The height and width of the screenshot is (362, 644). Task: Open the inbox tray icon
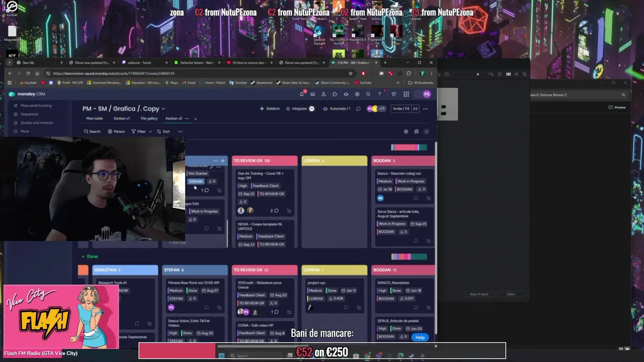[x=312, y=94]
